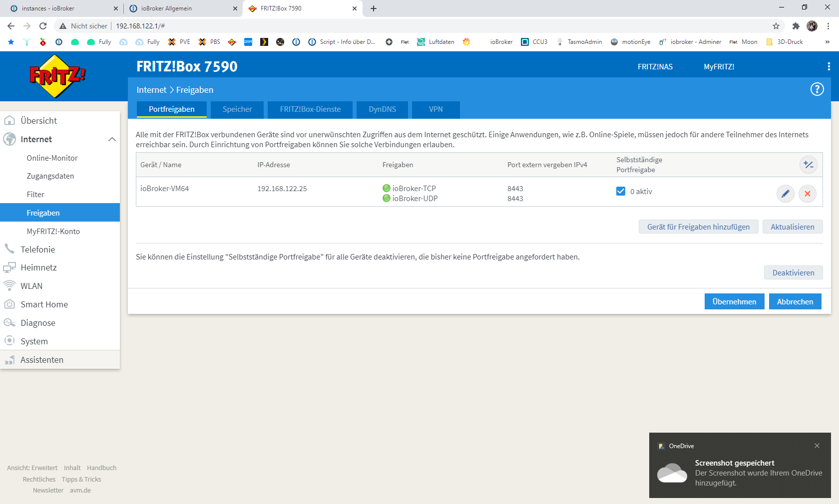Delete the ioBroker-VM64 port sharing entry

[x=808, y=194]
